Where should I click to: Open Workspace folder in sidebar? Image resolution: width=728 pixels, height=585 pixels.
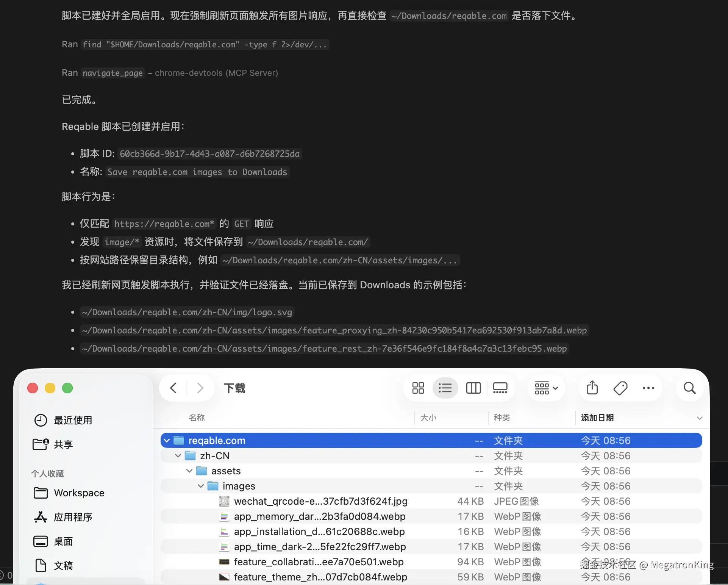click(x=69, y=493)
